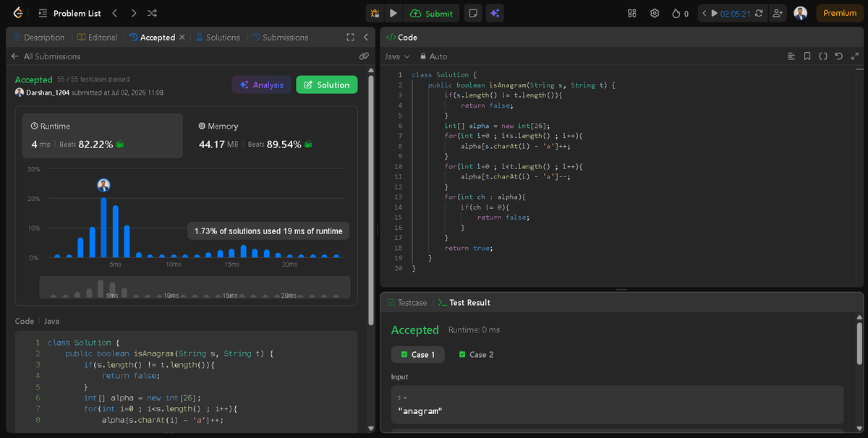Switch to the Solutions tab
The width and height of the screenshot is (868, 438).
point(218,38)
